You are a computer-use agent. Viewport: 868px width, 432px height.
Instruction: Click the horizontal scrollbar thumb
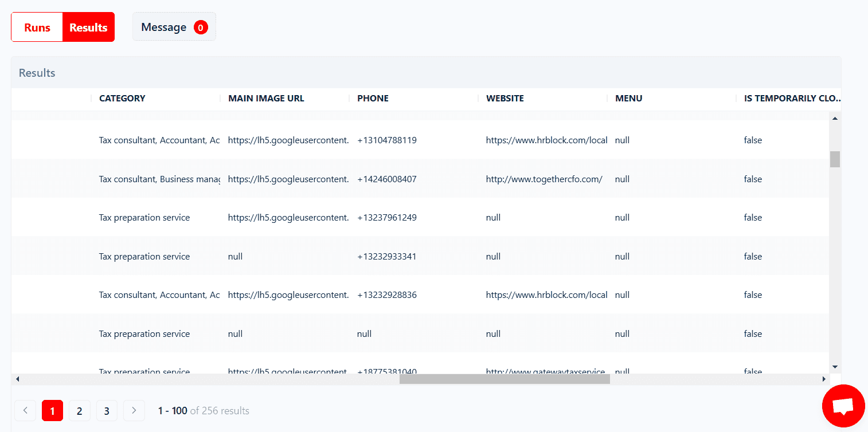(x=505, y=379)
